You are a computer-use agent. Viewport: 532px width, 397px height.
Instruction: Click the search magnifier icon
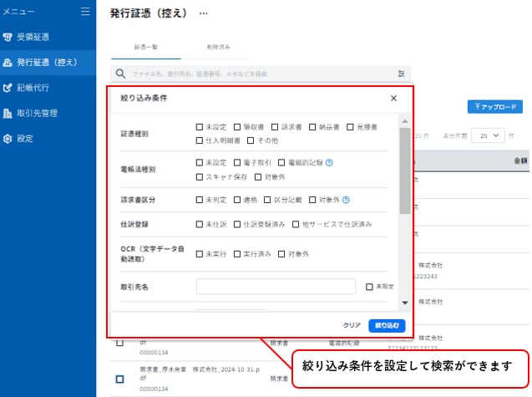121,74
